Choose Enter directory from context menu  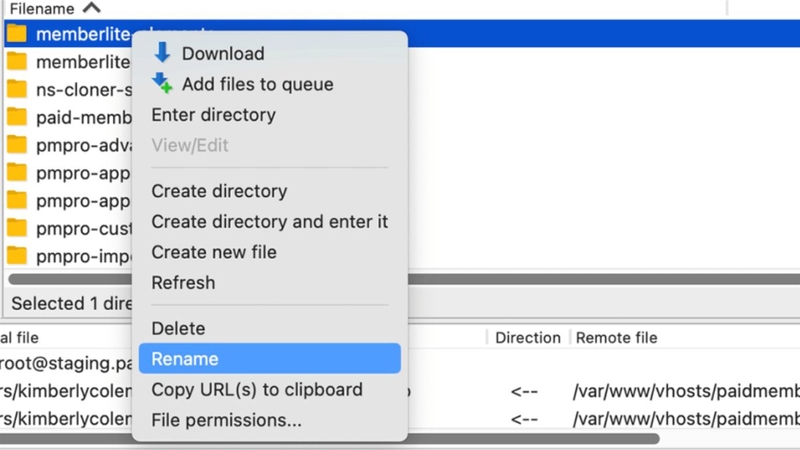pos(213,115)
